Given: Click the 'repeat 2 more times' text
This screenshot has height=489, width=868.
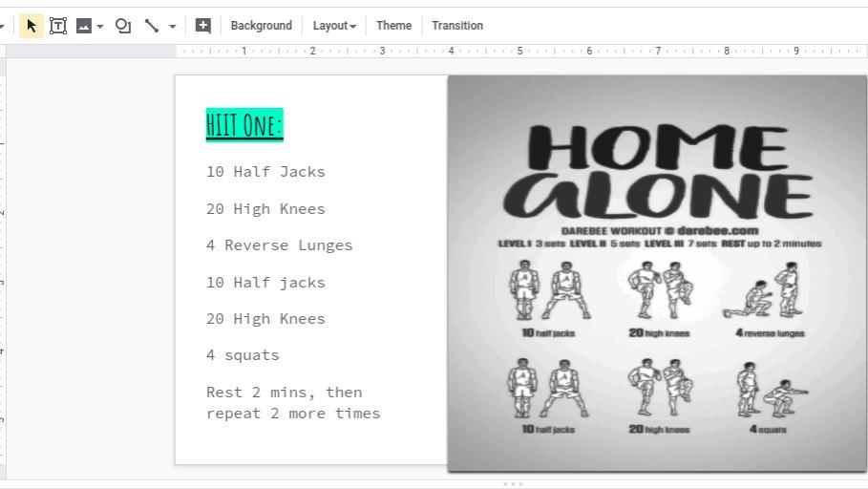Looking at the screenshot, I should (293, 414).
